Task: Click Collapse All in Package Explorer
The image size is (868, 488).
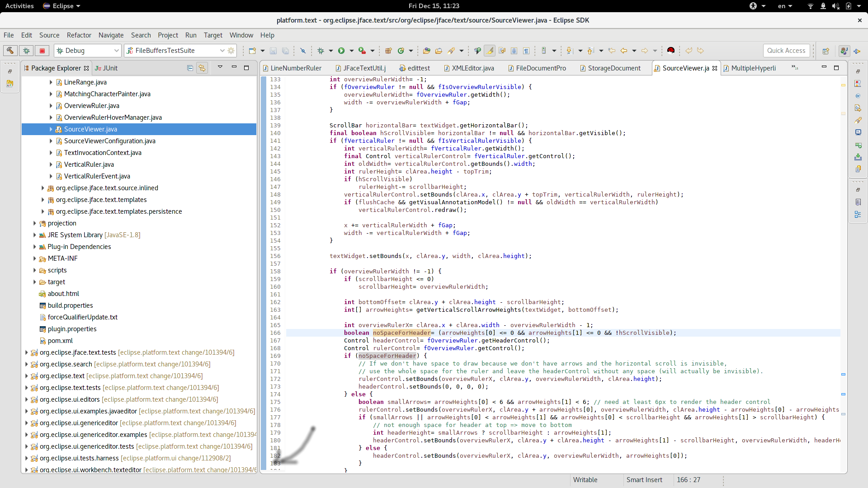Action: (x=190, y=68)
